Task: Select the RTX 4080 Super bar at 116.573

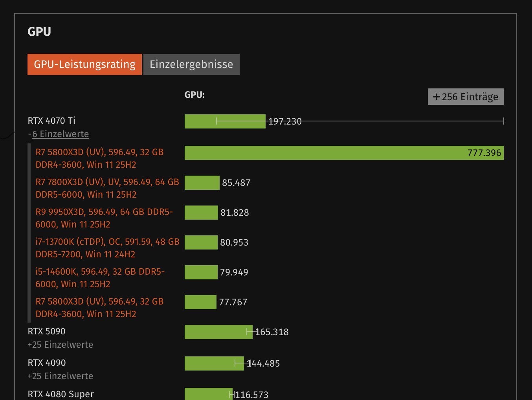Action: (209, 394)
